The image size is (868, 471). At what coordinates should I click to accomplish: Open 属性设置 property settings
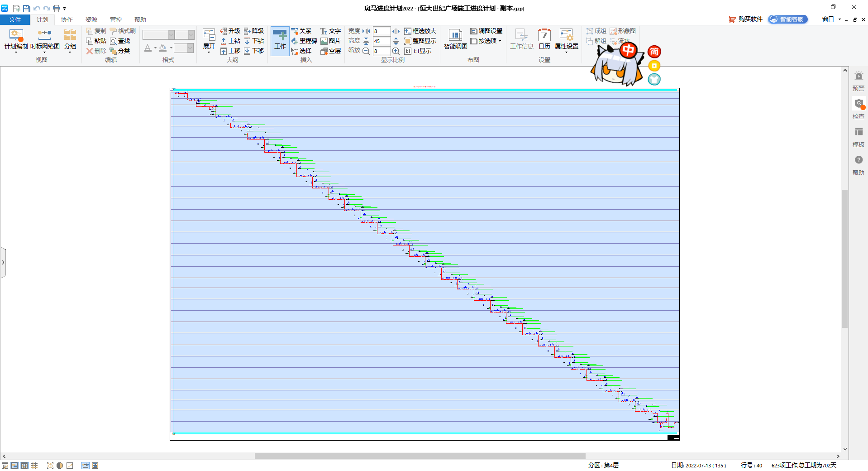coord(566,40)
